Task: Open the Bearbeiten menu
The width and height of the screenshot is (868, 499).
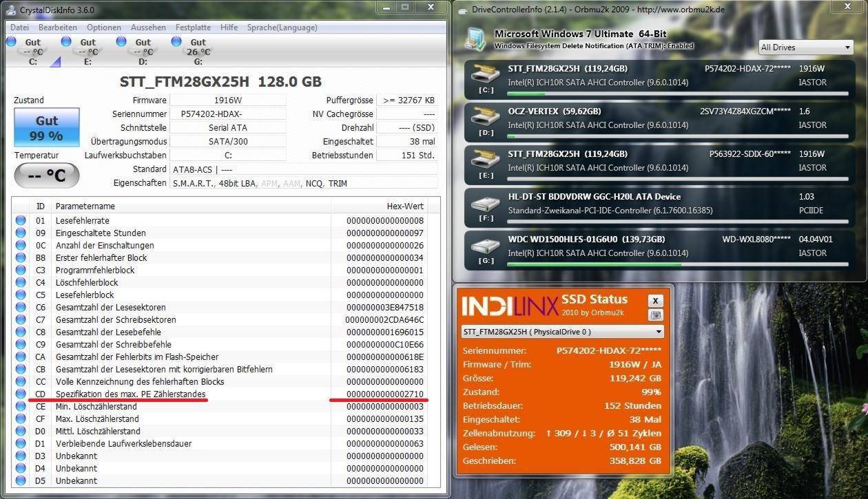Action: [58, 28]
